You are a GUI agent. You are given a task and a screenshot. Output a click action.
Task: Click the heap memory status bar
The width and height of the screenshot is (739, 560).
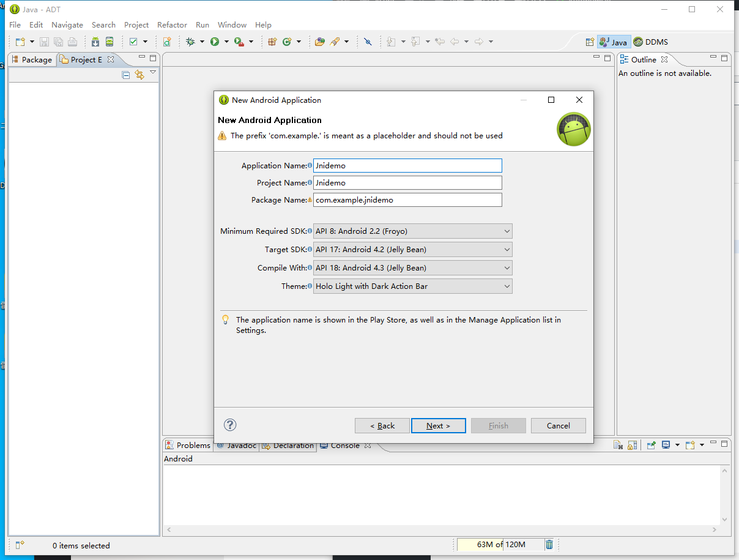pos(500,544)
